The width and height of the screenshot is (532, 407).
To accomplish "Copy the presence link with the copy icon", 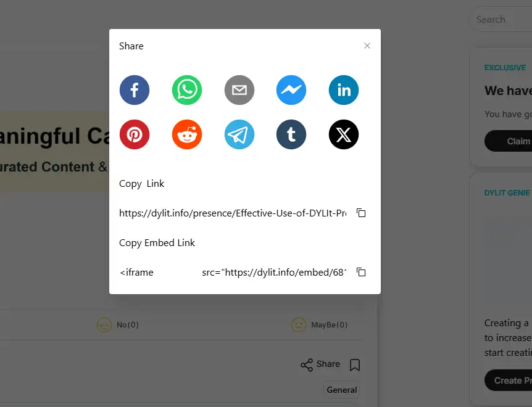I will [x=361, y=213].
